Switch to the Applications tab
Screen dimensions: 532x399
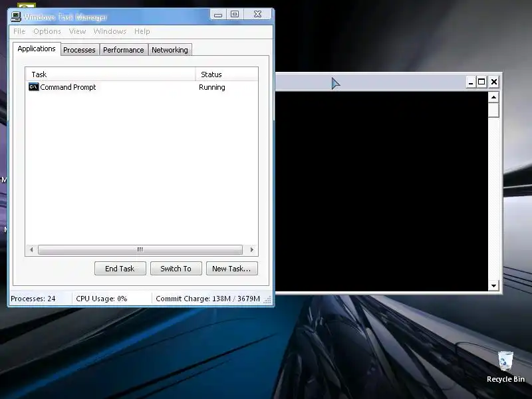tap(37, 49)
